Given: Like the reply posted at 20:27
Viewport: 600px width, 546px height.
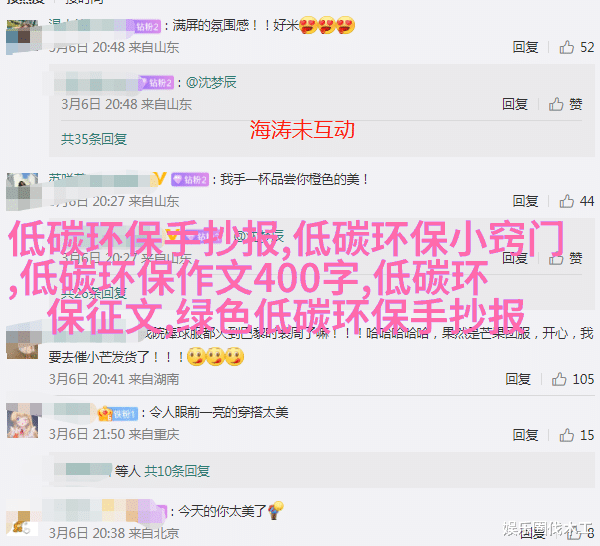Looking at the screenshot, I should click(566, 258).
